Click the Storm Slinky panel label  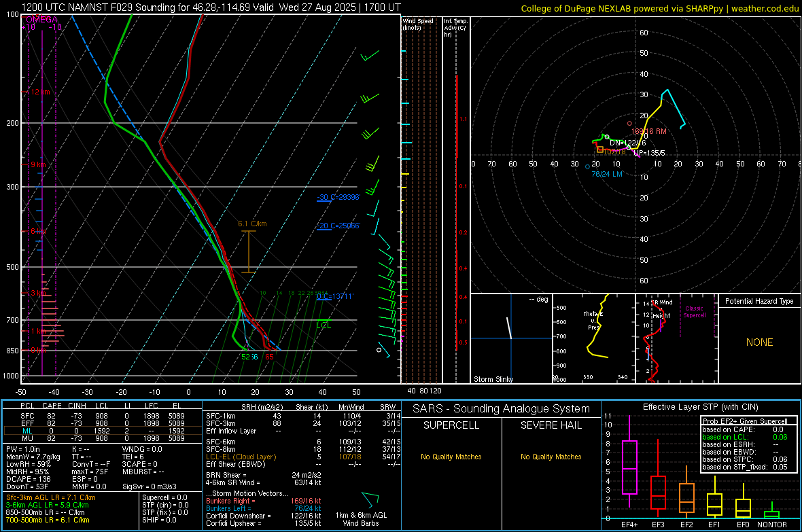(x=493, y=379)
